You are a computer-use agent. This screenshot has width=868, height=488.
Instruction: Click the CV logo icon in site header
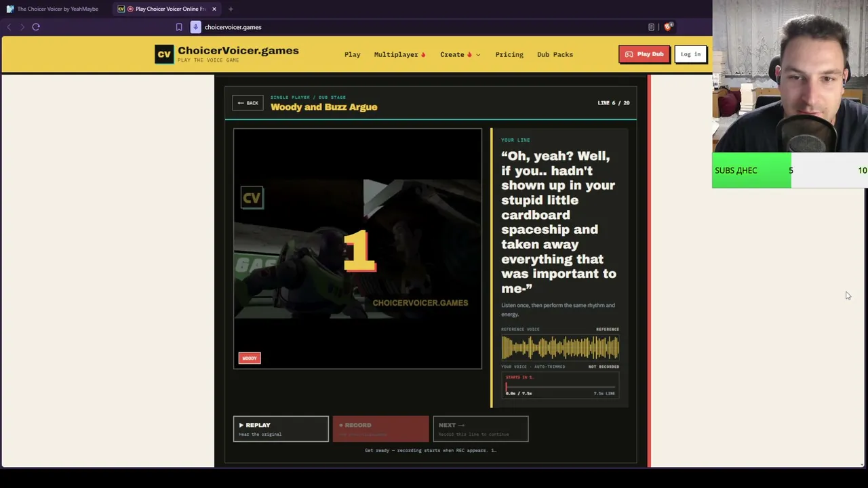pos(164,54)
